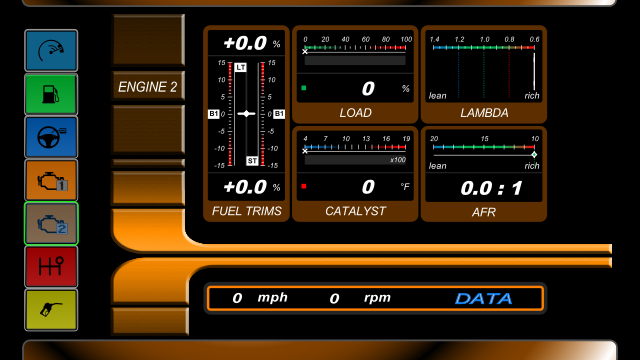Open the CATALYST temperature panel
640x360 pixels.
(x=355, y=174)
